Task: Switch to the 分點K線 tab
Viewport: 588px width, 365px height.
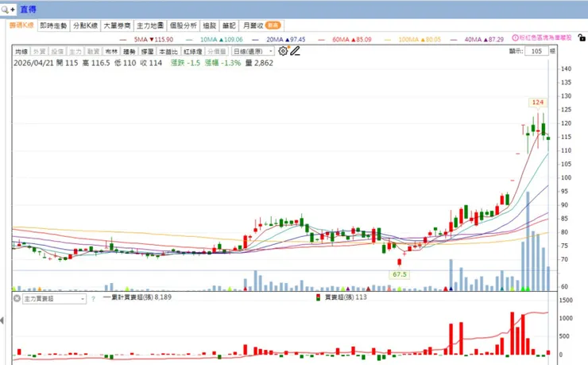Action: tap(86, 25)
